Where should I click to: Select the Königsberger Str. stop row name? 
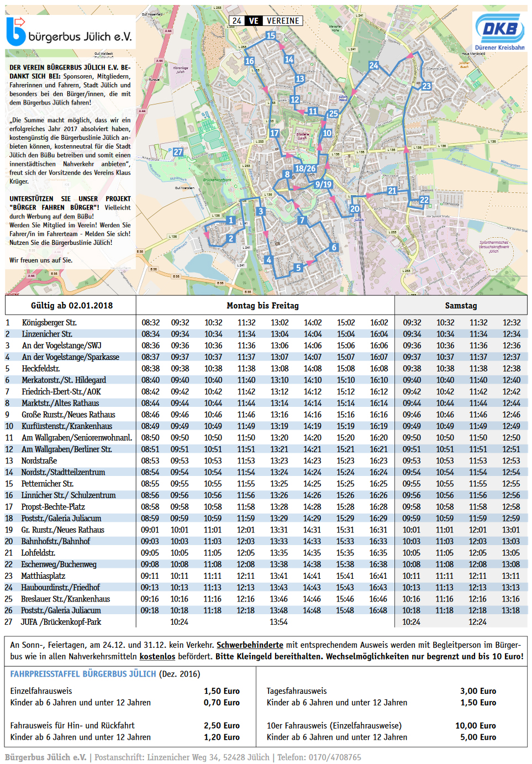click(49, 323)
